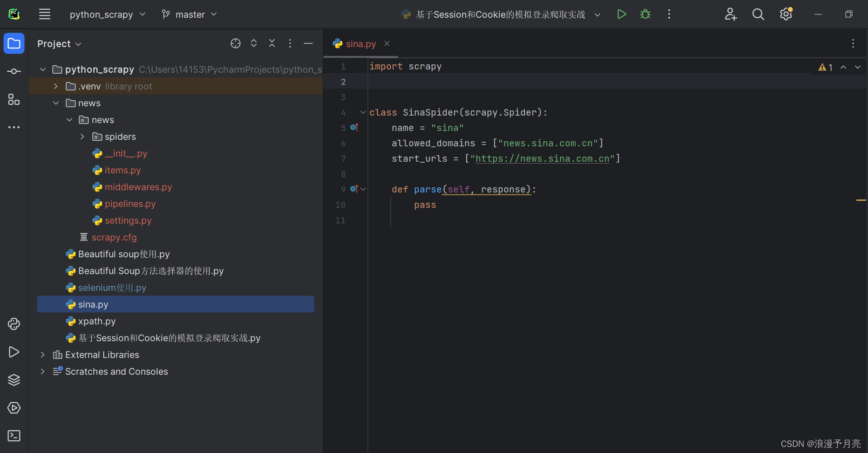Viewport: 868px width, 453px height.
Task: Select sina.py in the Project tree
Action: [176, 304]
